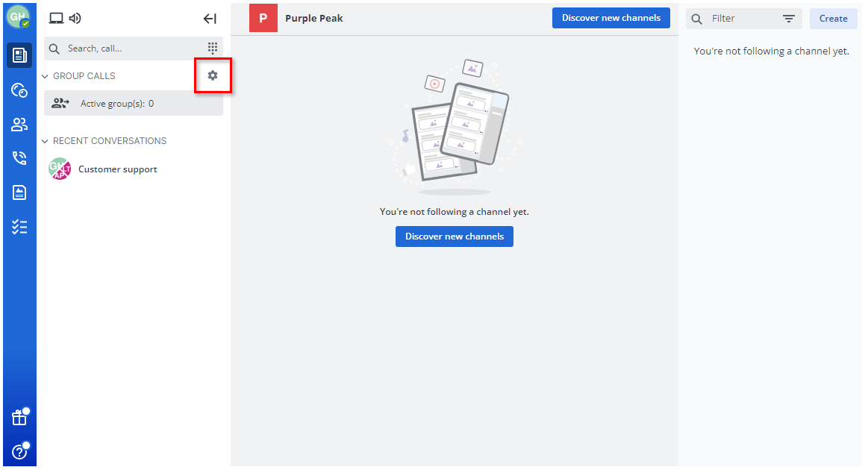Open the tasks checklist sidebar icon
The width and height of the screenshot is (868, 470).
(x=19, y=228)
